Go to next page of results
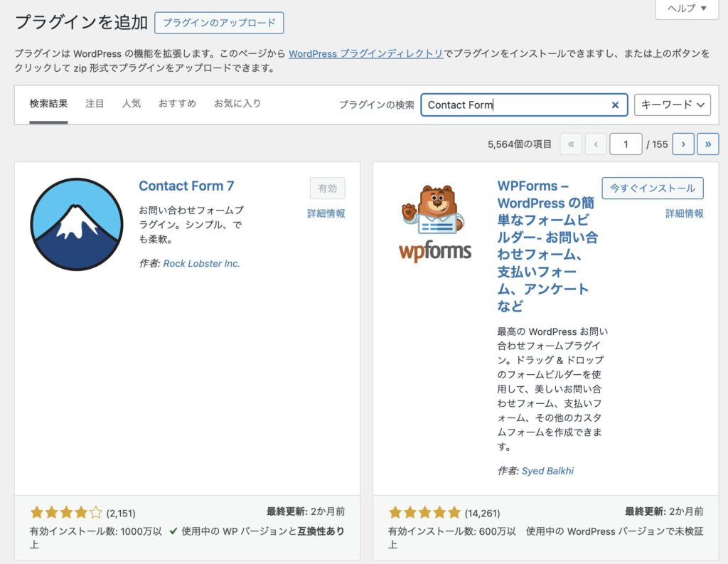Screen dimensions: 728x564 682,144
